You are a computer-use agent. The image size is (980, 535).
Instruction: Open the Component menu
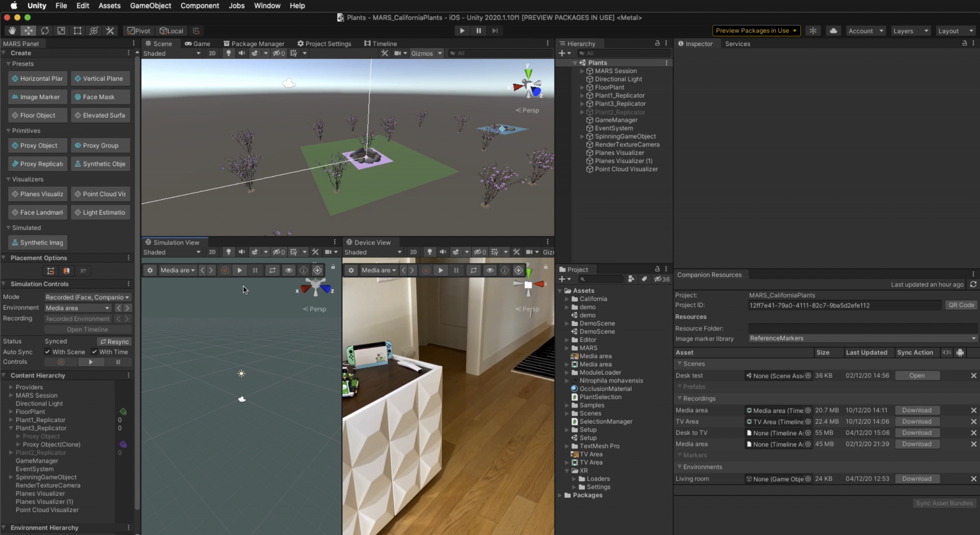coord(200,6)
